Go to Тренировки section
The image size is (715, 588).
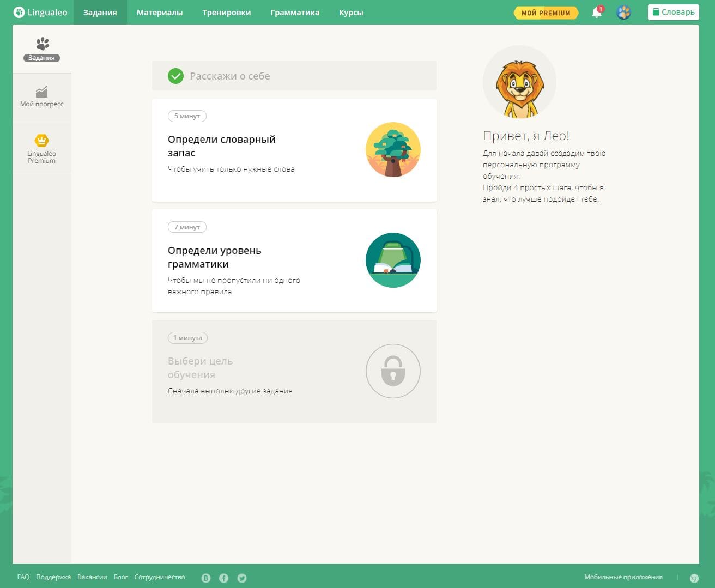pyautogui.click(x=226, y=12)
